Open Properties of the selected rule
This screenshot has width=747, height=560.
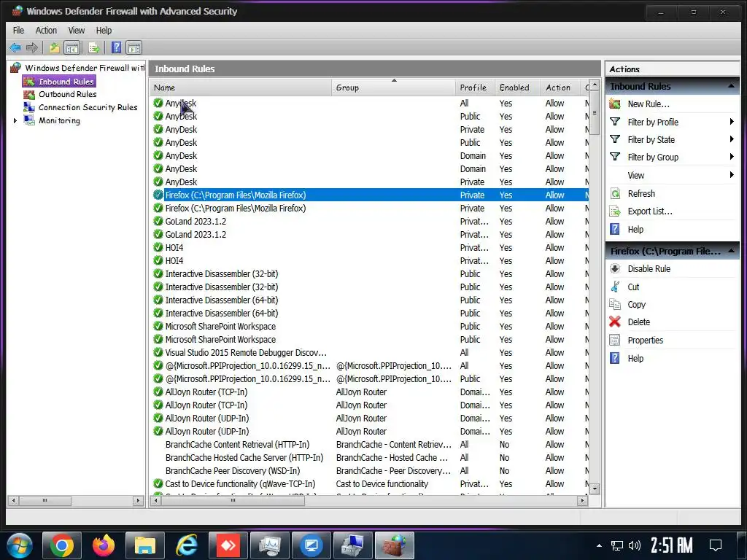[x=645, y=340]
